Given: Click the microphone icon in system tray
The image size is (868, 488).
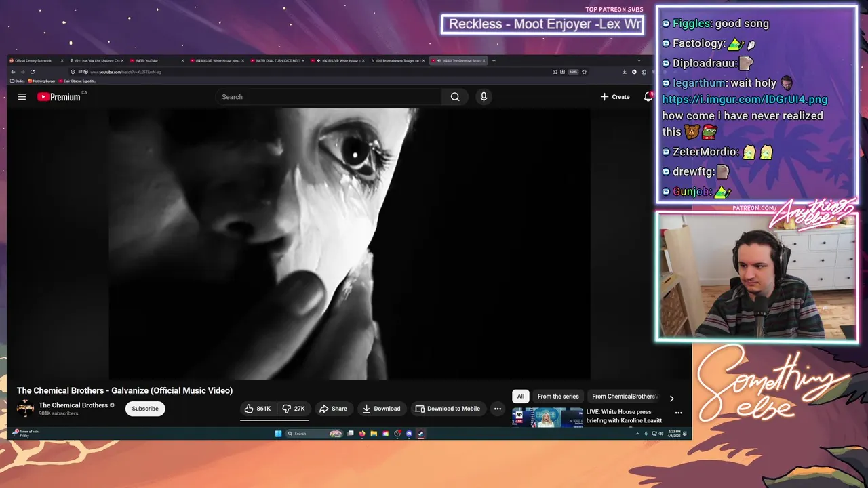Looking at the screenshot, I should point(646,434).
